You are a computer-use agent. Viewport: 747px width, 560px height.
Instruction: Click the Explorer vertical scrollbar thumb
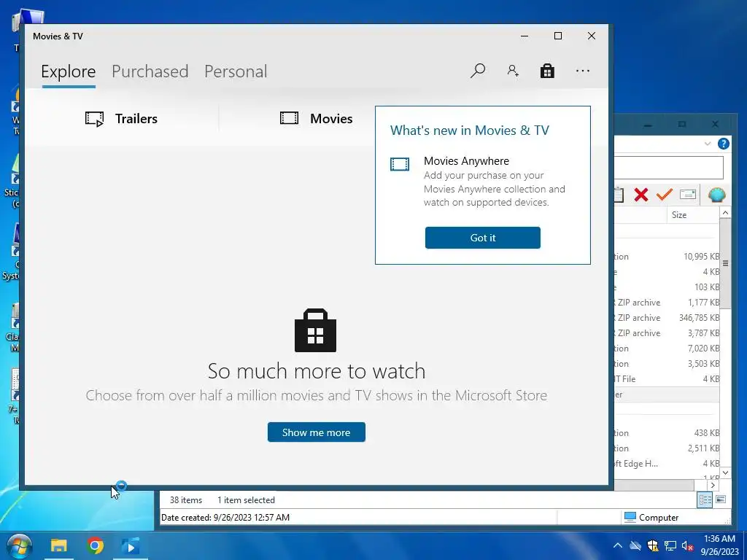coord(725,263)
